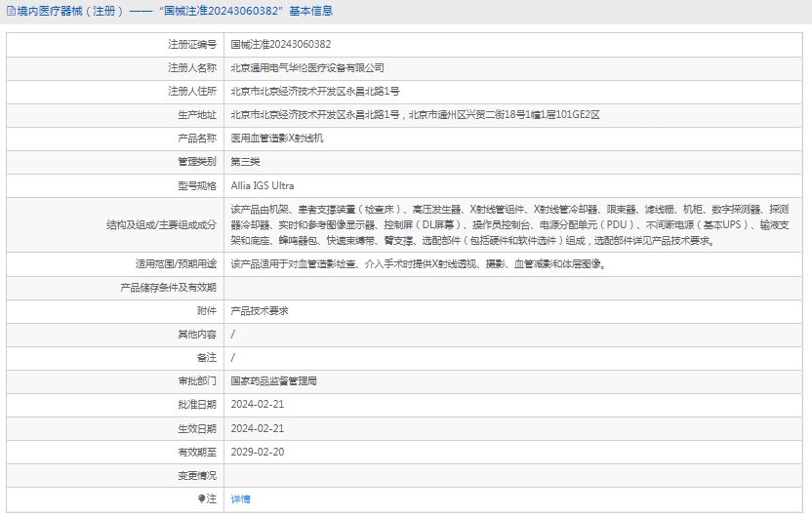The height and width of the screenshot is (516, 812).
Task: Open the 详情 link in the last row
Action: click(x=240, y=498)
